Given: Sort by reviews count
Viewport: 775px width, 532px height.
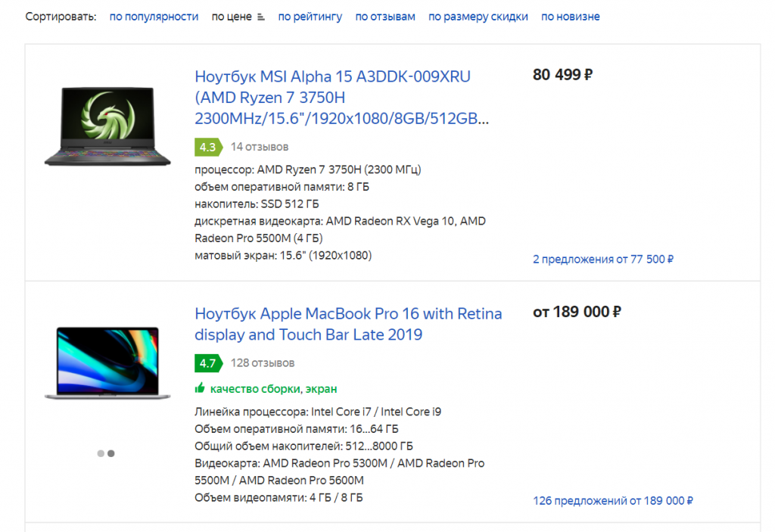Looking at the screenshot, I should [x=385, y=17].
